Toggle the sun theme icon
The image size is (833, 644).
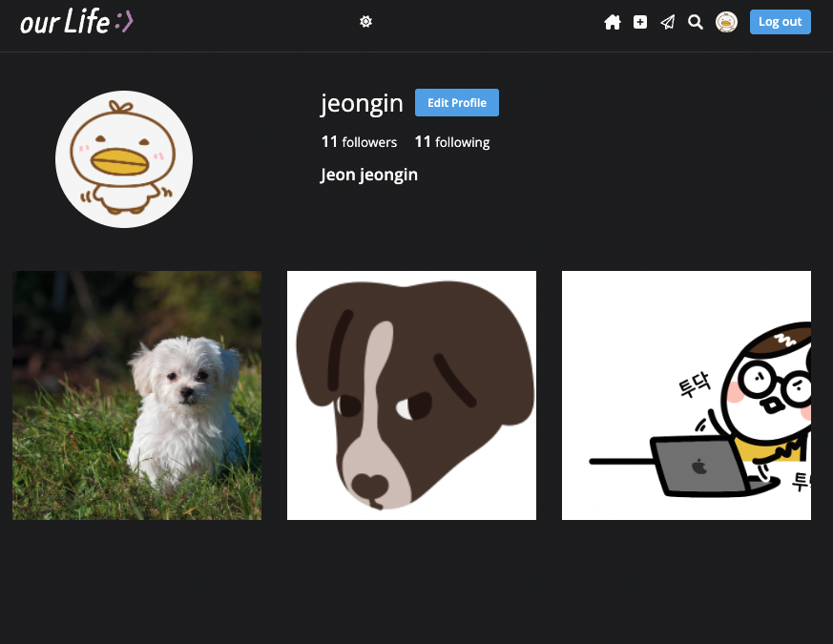click(365, 22)
